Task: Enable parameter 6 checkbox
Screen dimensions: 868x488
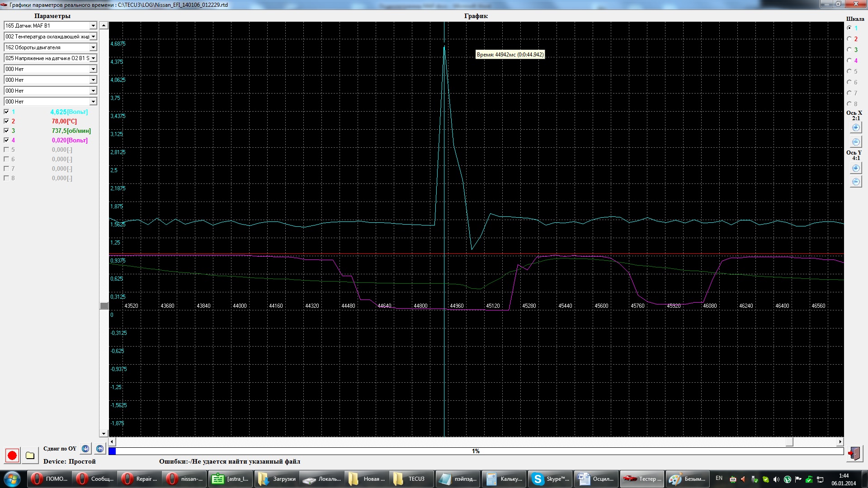Action: [x=6, y=159]
